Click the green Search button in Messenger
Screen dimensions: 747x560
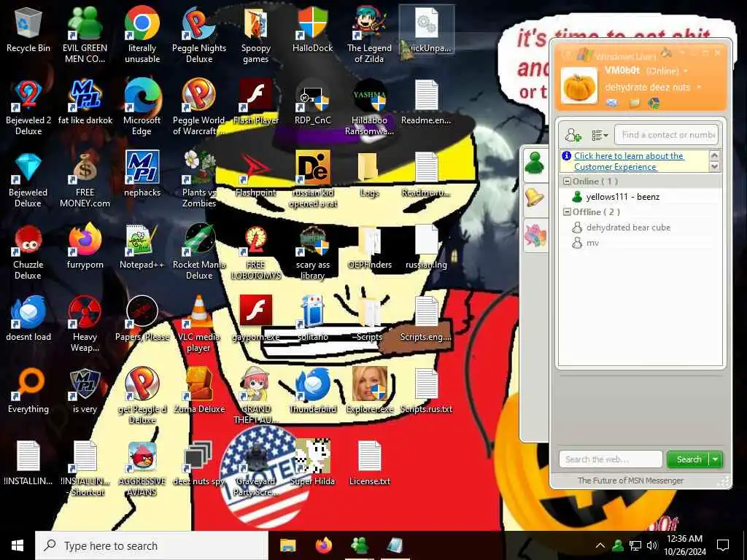click(x=689, y=459)
